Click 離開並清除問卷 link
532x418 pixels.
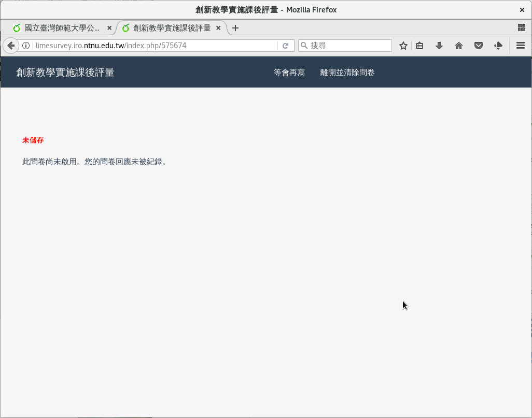[347, 73]
